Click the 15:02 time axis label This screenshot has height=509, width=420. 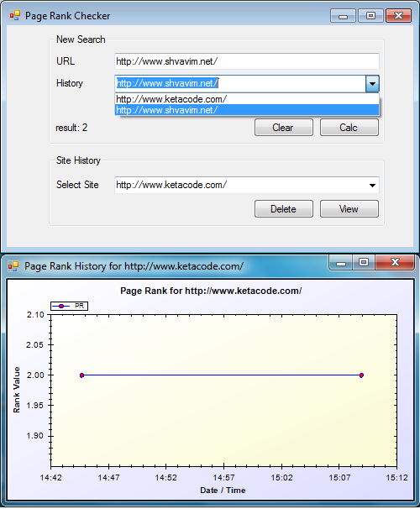tap(281, 478)
